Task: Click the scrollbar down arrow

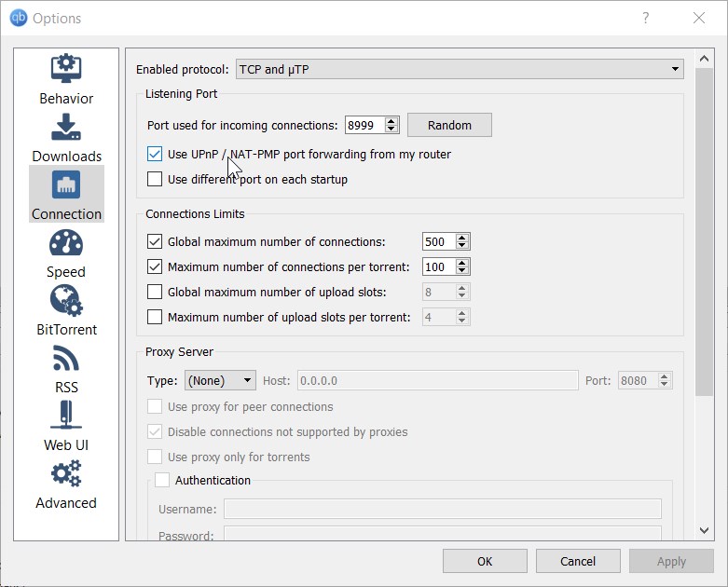Action: [704, 530]
